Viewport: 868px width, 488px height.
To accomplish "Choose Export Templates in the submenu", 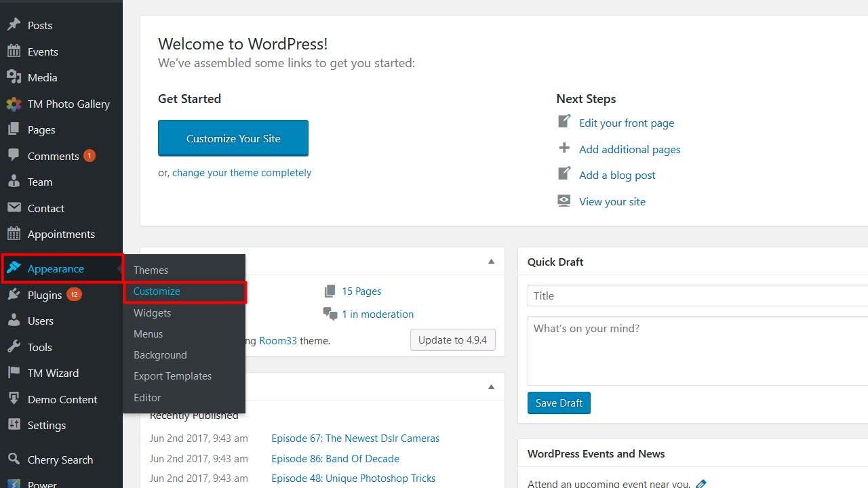I will tap(172, 376).
